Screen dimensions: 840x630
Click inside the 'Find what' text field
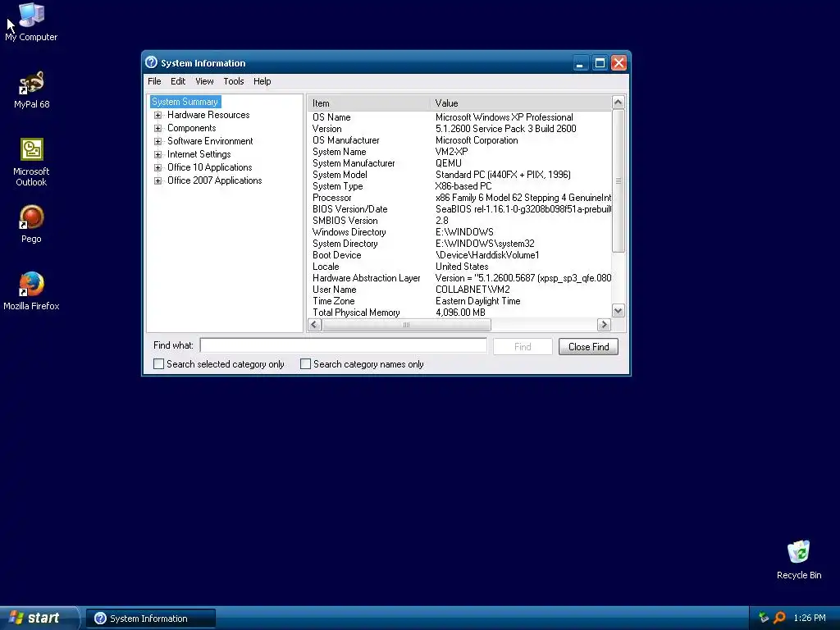point(344,345)
